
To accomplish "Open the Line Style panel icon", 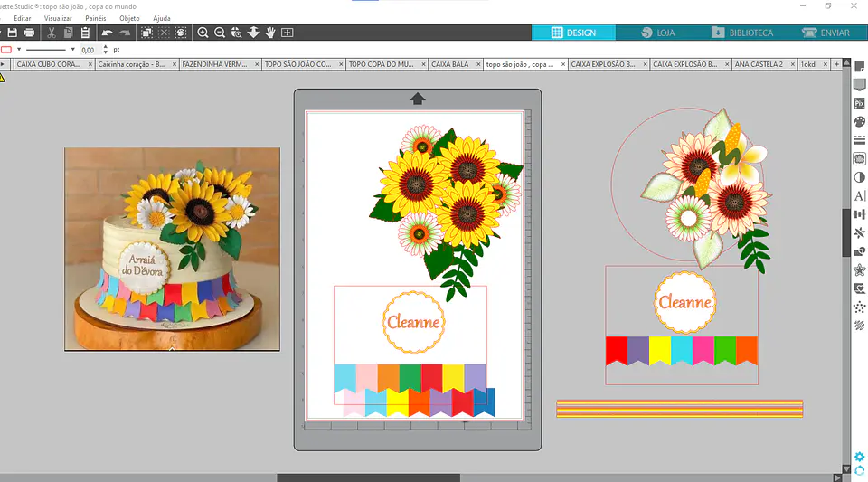I will (859, 140).
